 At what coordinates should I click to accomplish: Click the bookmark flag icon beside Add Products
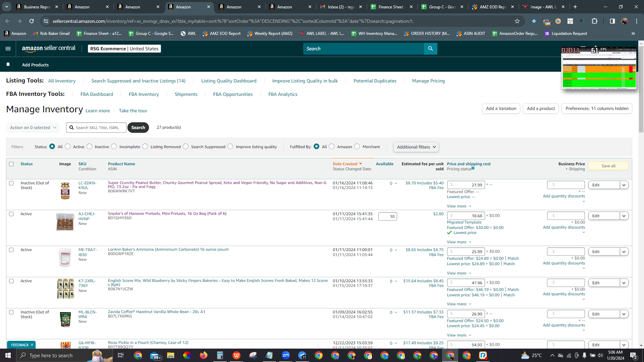pyautogui.click(x=8, y=64)
